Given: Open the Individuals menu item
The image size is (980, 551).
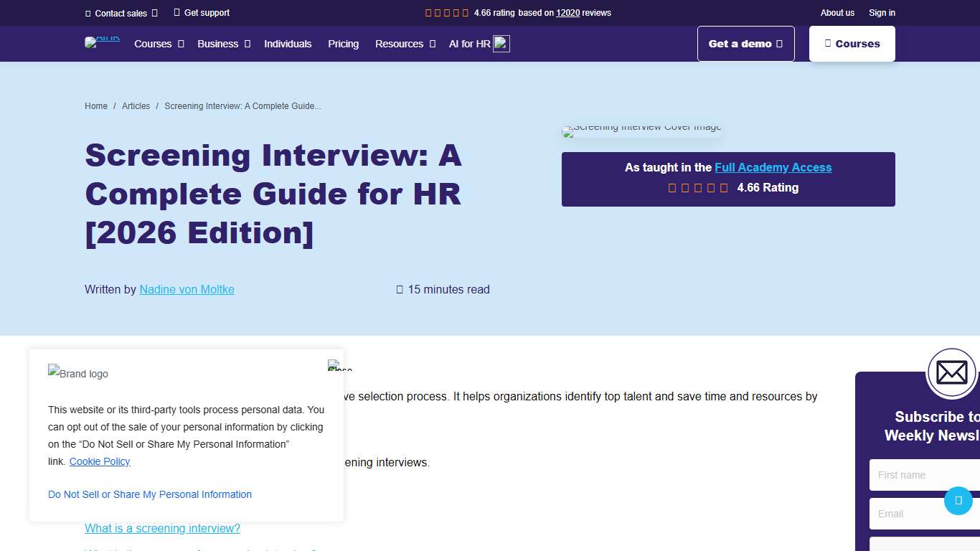Looking at the screenshot, I should coord(288,44).
